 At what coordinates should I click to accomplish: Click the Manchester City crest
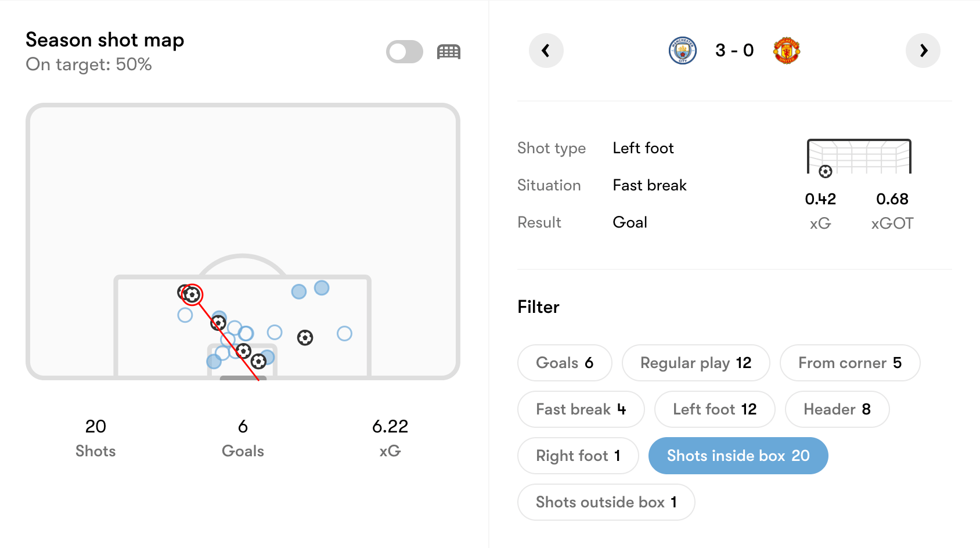pyautogui.click(x=683, y=51)
